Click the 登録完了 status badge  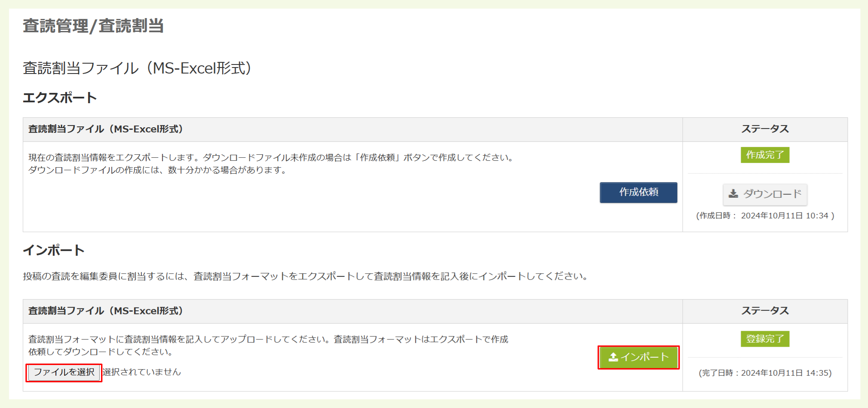[765, 339]
